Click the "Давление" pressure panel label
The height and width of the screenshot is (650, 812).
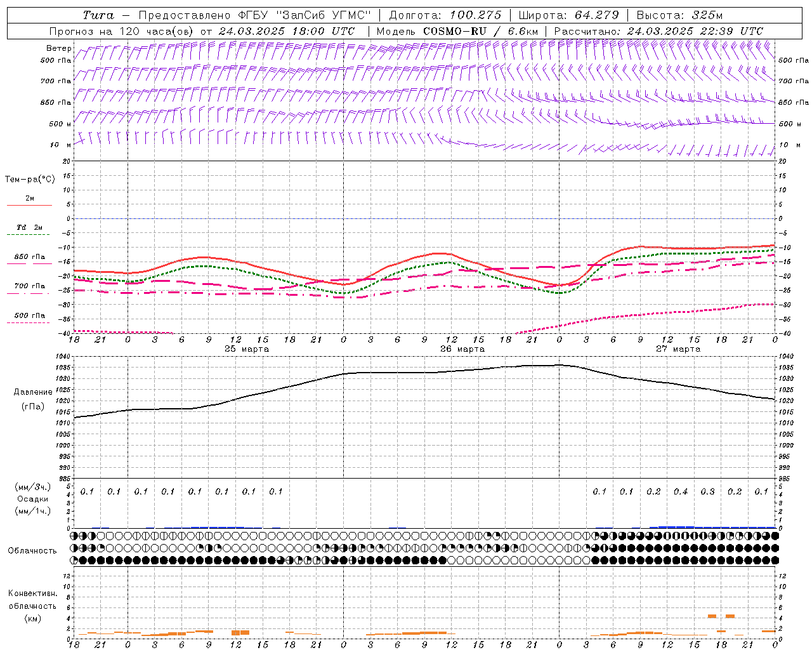(x=33, y=392)
